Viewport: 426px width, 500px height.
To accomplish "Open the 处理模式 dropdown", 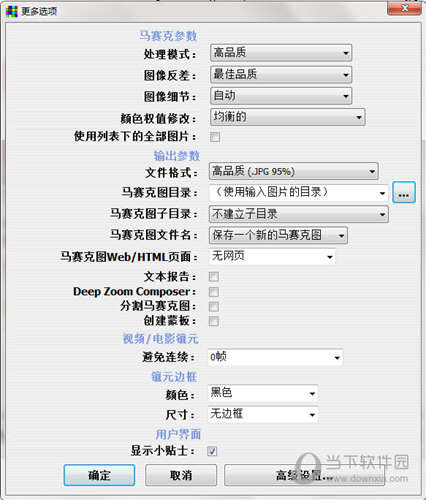I will coord(281,53).
